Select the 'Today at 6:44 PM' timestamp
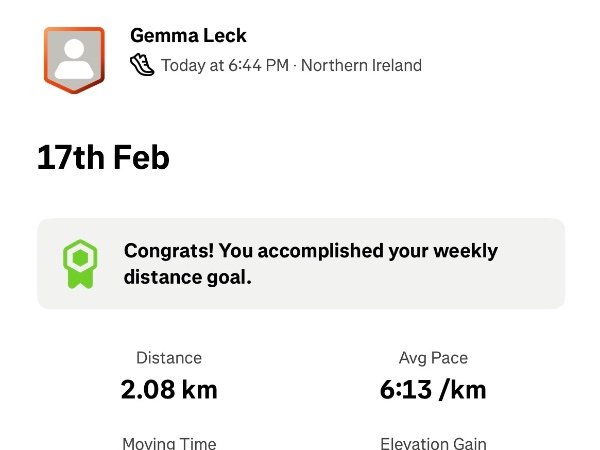This screenshot has width=600, height=450. [225, 66]
